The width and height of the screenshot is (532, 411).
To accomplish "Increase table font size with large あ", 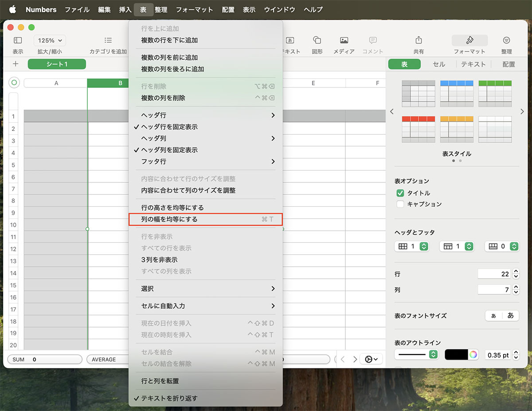I will (511, 316).
